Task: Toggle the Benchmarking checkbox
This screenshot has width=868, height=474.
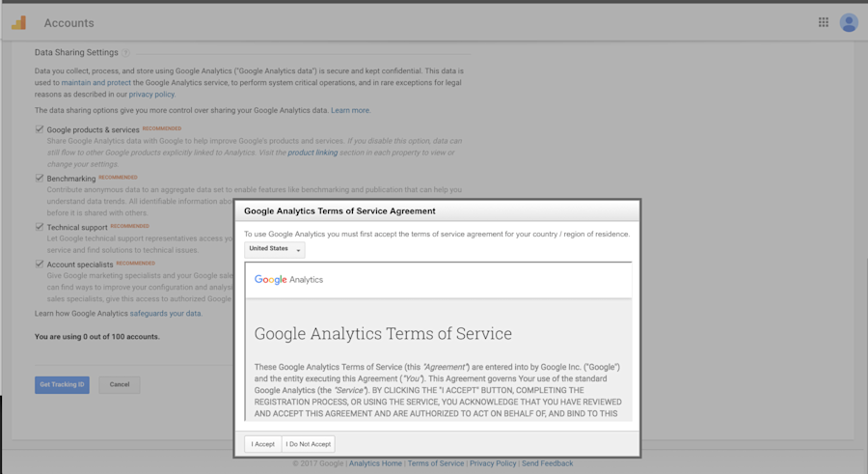Action: tap(40, 178)
